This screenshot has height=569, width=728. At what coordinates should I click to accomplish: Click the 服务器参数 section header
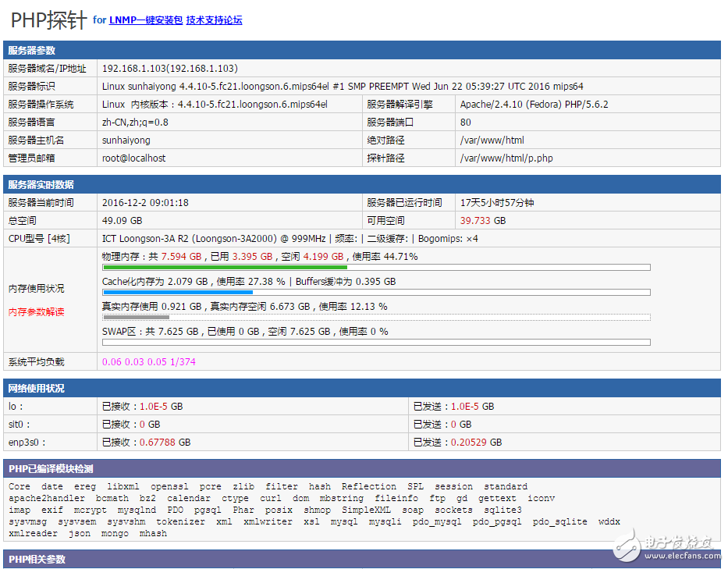(31, 51)
